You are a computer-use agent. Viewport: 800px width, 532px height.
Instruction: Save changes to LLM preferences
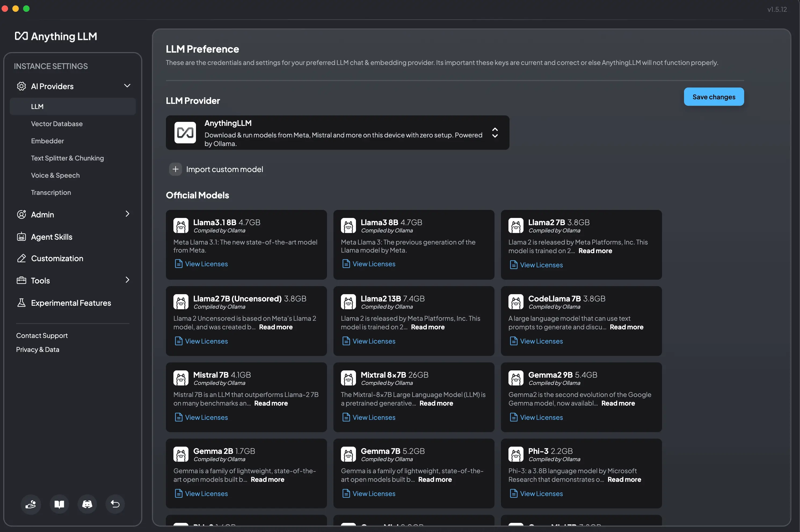point(714,96)
